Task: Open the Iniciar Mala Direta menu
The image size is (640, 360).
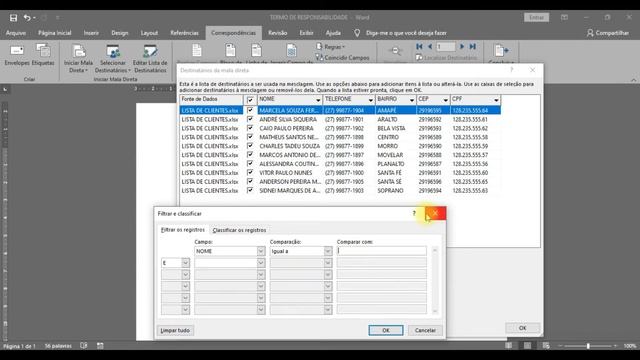Action: pos(78,59)
